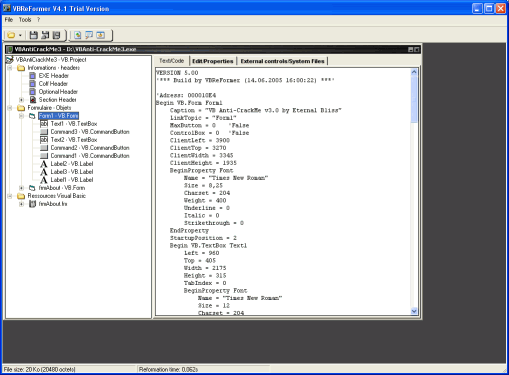Image resolution: width=509 pixels, height=375 pixels.
Task: Expand the frmAbout - VB.Form node
Action: [x=21, y=188]
